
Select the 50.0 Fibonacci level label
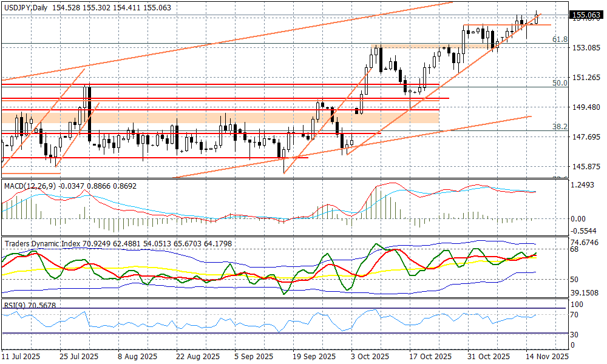[x=559, y=83]
